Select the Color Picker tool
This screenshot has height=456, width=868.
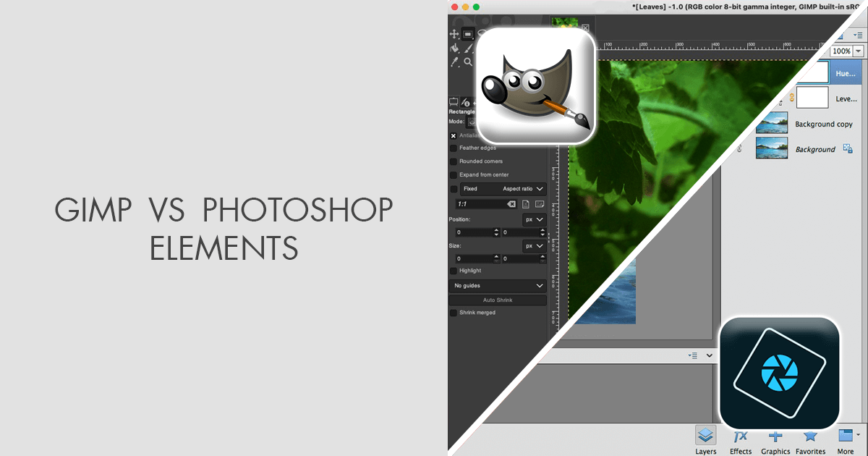click(x=455, y=62)
